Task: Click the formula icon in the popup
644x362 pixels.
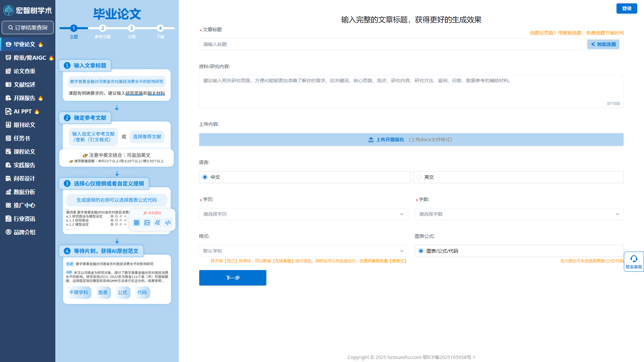Action: click(x=157, y=222)
